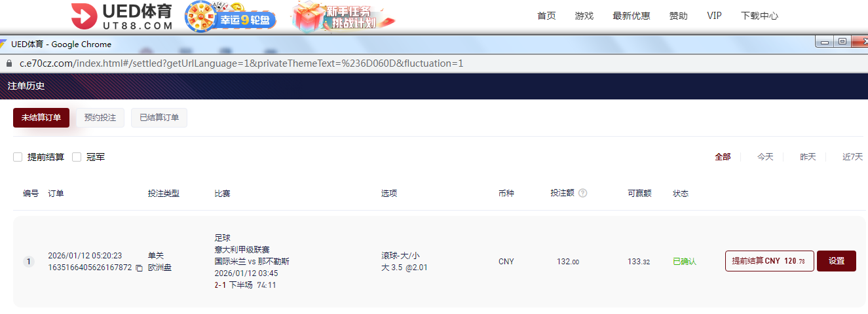
Task: Filter orders by 昨天
Action: point(808,157)
